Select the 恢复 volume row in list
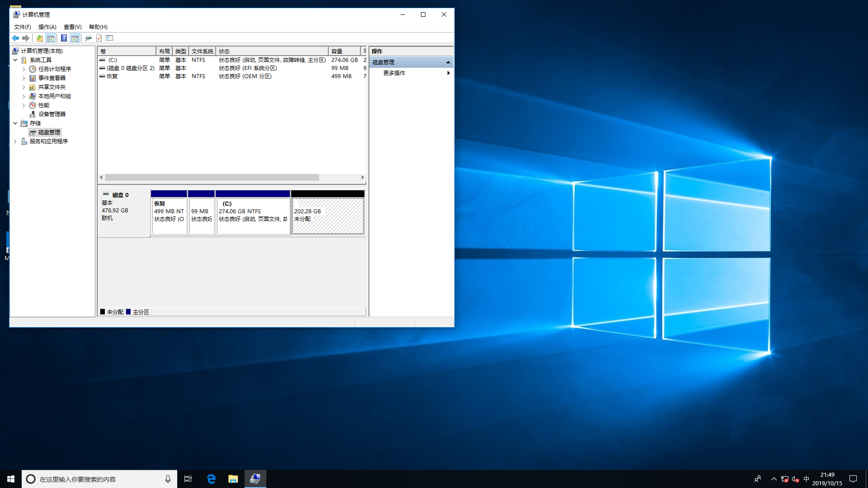 pos(232,76)
